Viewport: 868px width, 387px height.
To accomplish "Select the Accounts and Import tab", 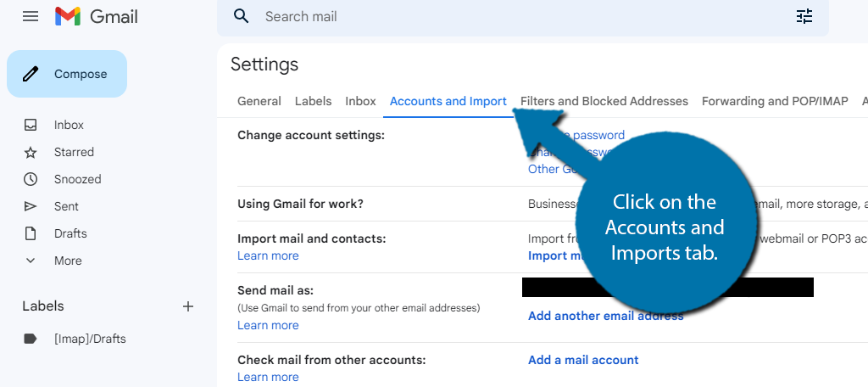I will coord(448,102).
